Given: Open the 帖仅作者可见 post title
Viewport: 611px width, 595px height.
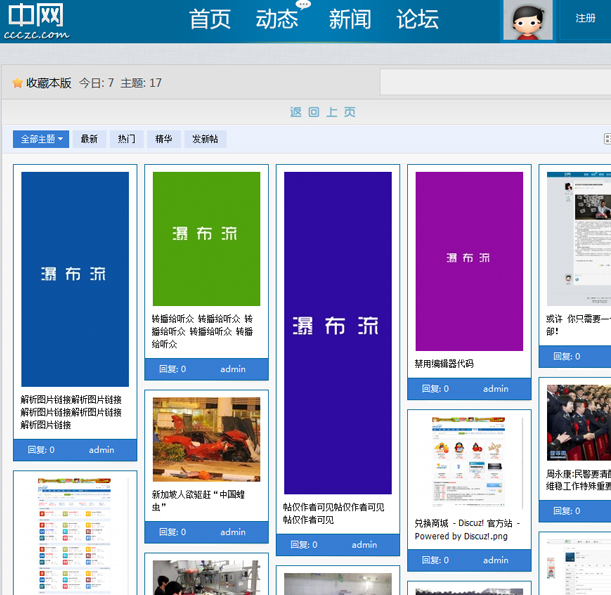Looking at the screenshot, I should pyautogui.click(x=334, y=513).
